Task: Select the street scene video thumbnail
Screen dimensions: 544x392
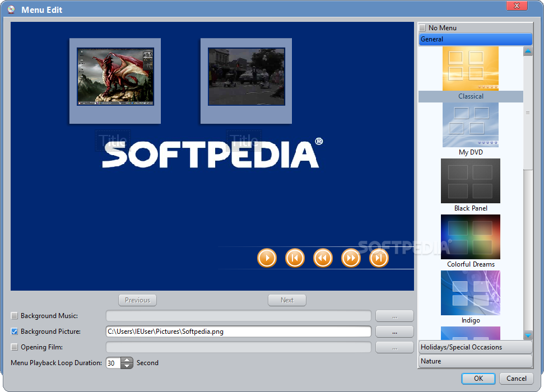Action: point(247,77)
